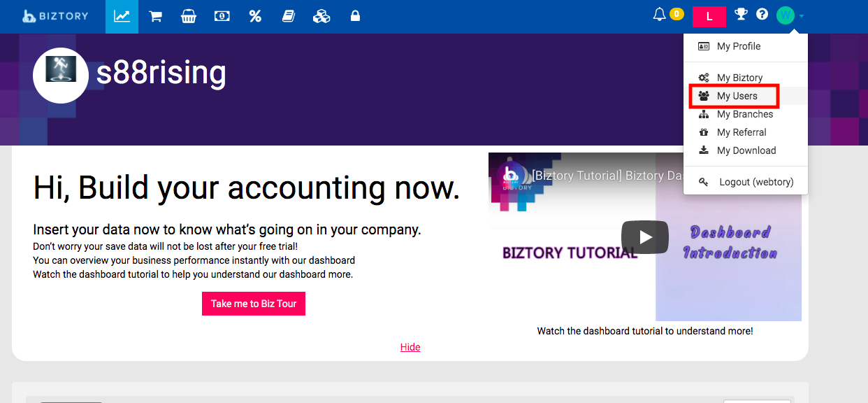This screenshot has height=403, width=868.
Task: Choose Logout (webtory)
Action: [746, 182]
